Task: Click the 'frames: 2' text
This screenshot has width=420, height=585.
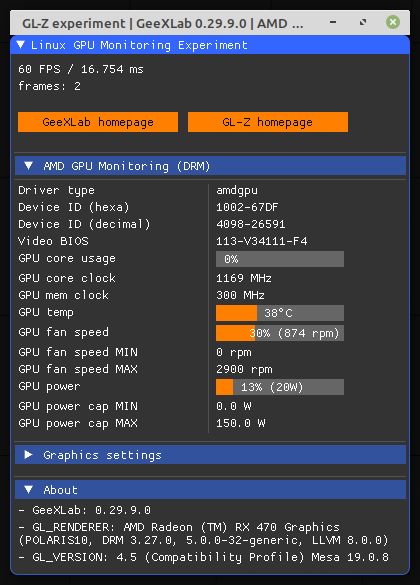Action: tap(49, 86)
